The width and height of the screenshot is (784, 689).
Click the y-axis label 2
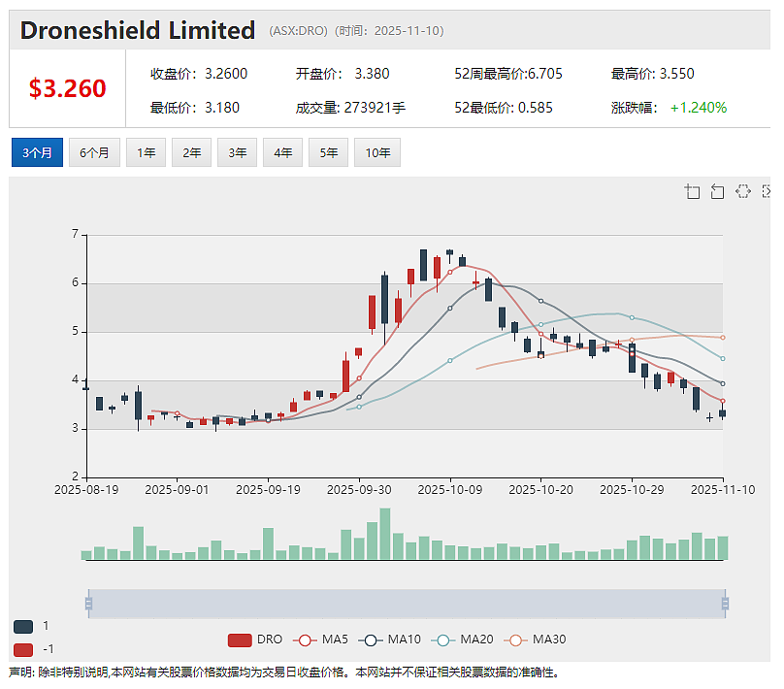pyautogui.click(x=75, y=476)
